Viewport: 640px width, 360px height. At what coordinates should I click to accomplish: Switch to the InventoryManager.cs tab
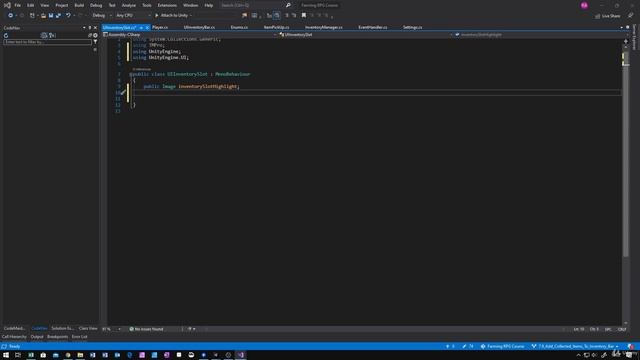point(324,27)
